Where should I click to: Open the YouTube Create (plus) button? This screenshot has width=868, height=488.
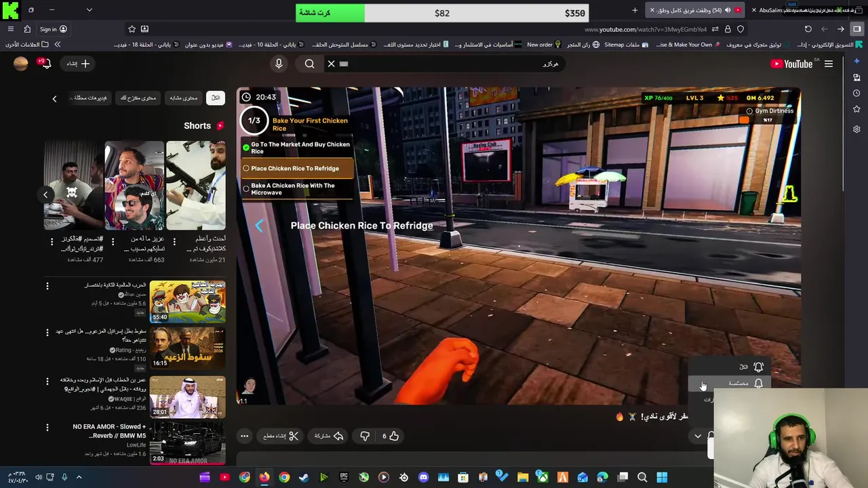click(x=78, y=64)
